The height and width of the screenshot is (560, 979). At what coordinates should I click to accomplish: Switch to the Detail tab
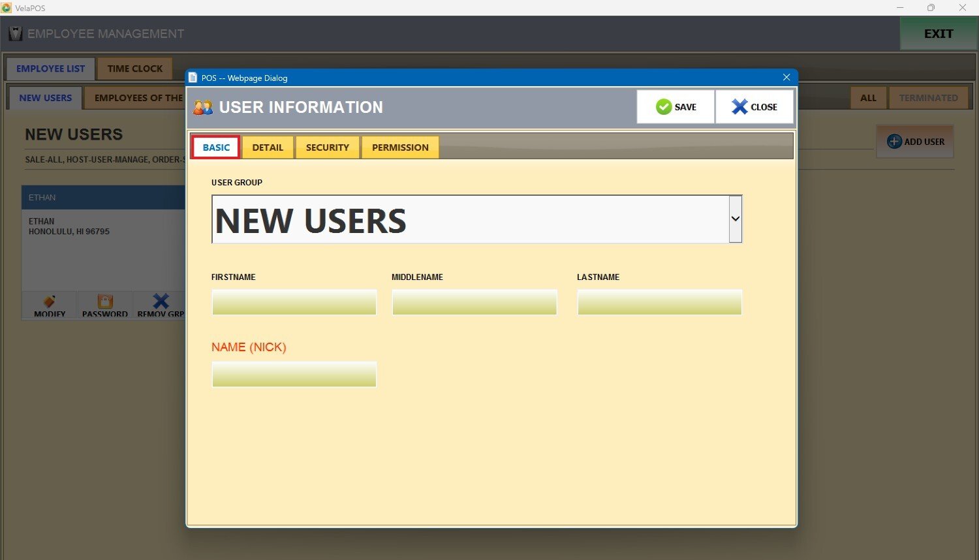coord(268,148)
